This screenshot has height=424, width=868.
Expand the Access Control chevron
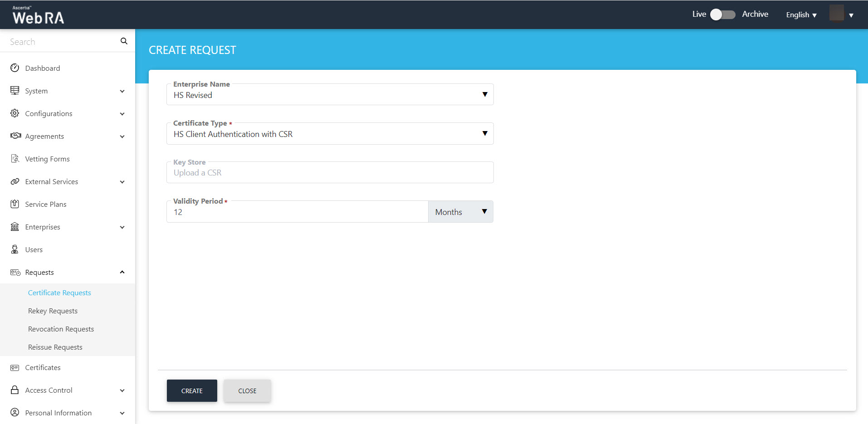122,390
